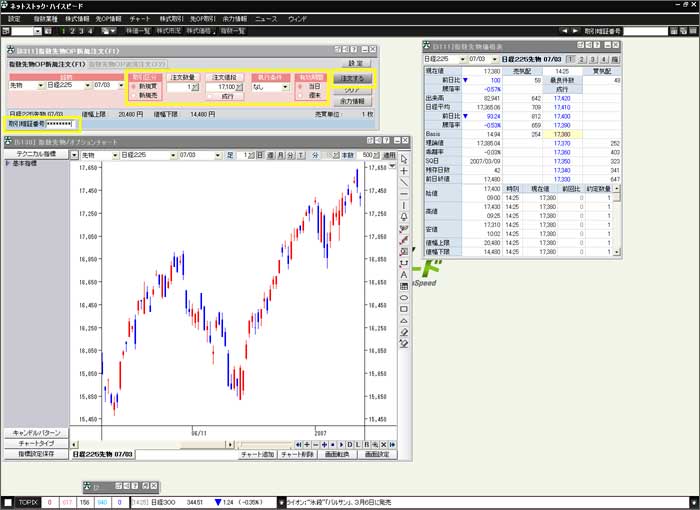The width and height of the screenshot is (700, 510).
Task: Select the triangle drawing tool
Action: pyautogui.click(x=404, y=321)
